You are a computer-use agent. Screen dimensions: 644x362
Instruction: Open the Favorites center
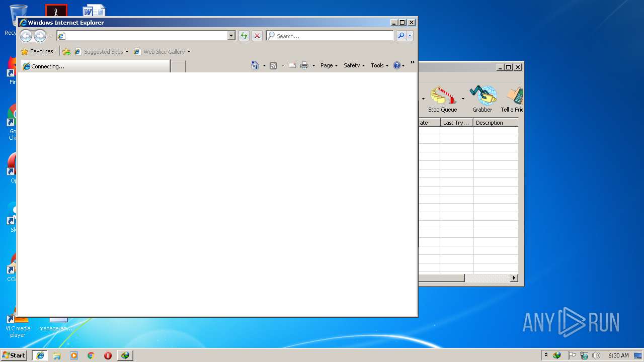(37, 51)
